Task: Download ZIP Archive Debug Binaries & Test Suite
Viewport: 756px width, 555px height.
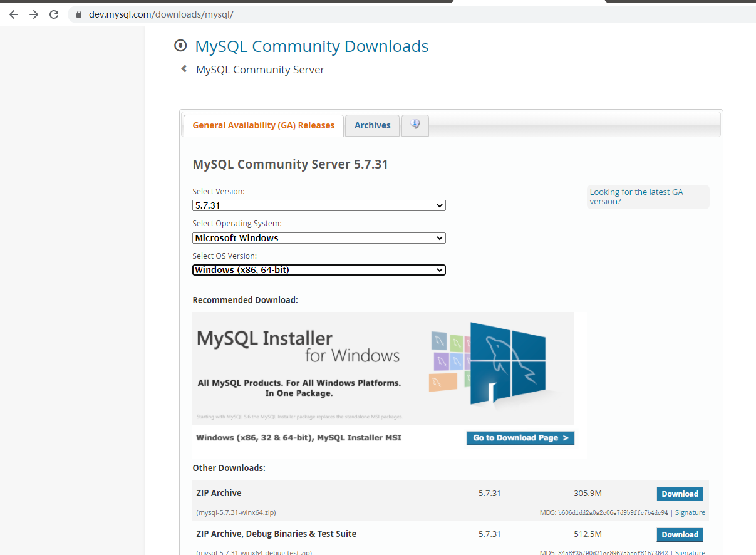Action: (680, 534)
